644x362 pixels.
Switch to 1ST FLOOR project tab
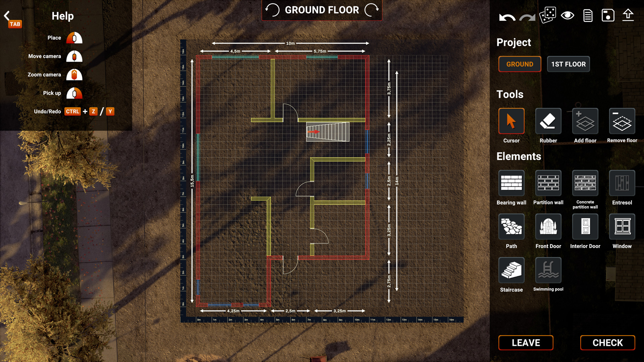(569, 64)
